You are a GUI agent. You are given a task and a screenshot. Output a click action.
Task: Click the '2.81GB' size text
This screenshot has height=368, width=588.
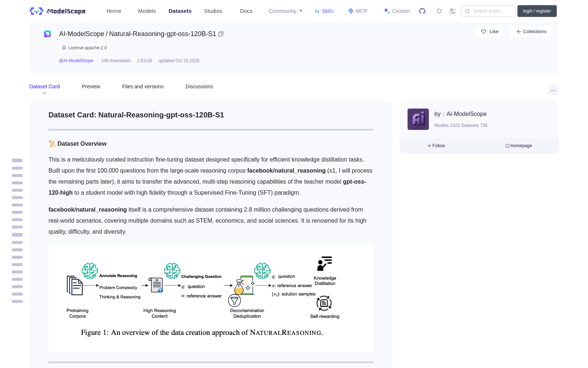click(x=144, y=61)
